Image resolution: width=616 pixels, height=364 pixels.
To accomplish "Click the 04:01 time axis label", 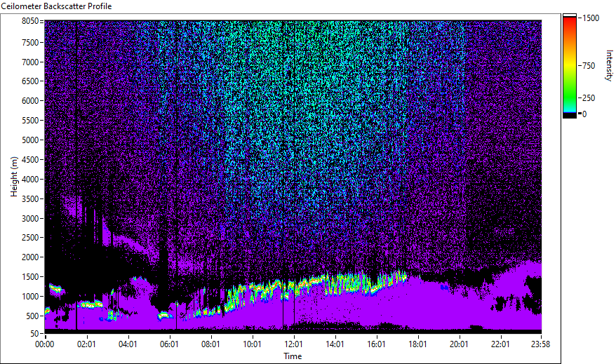I will pos(128,344).
